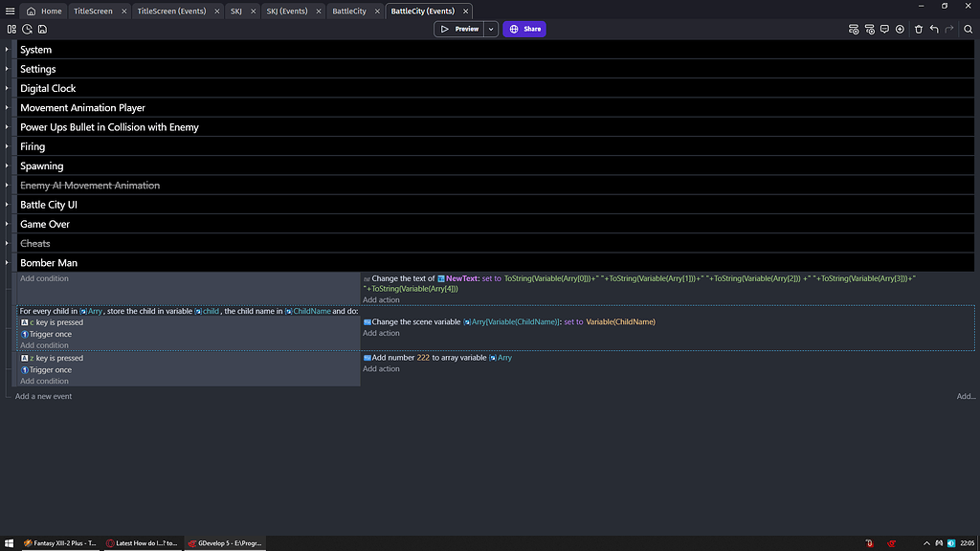Expand the Bomber Man event group

click(8, 262)
